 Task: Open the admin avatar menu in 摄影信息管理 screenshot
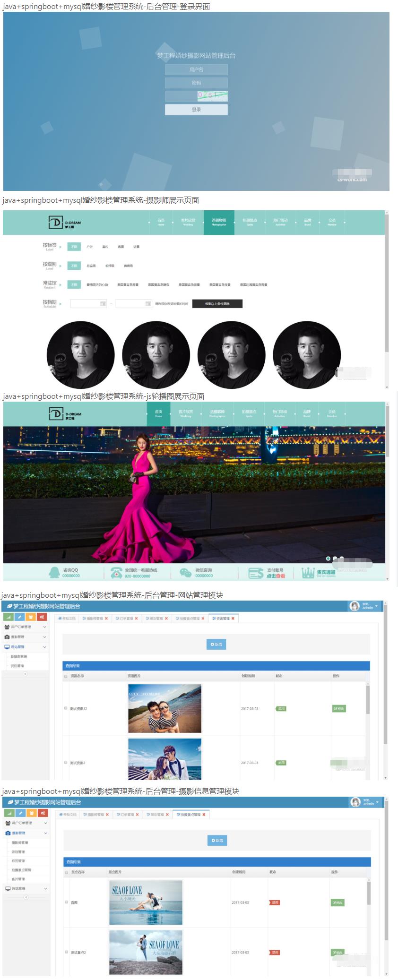point(364,802)
